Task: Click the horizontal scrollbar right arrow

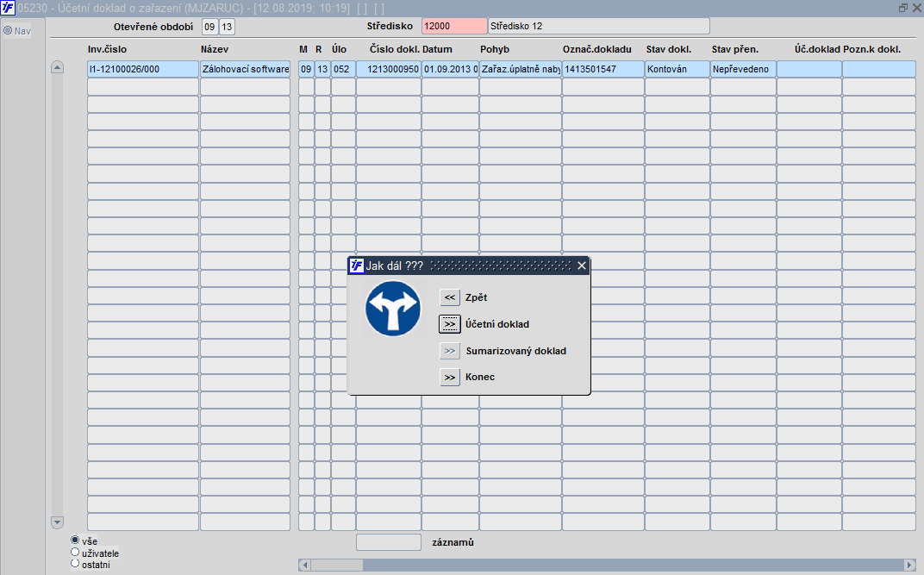Action: coord(910,565)
